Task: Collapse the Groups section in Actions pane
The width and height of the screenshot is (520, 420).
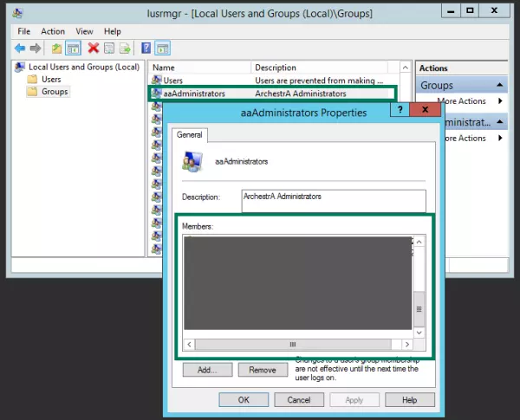Action: click(x=501, y=86)
